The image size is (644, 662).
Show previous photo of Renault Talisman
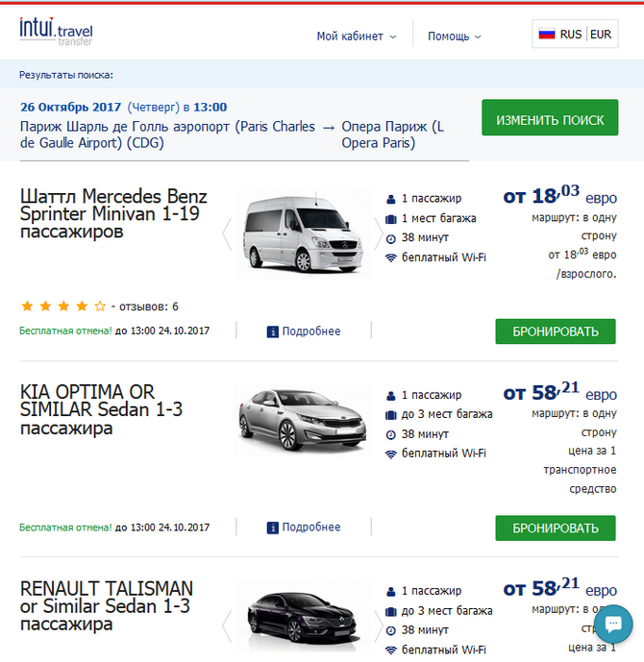click(x=227, y=626)
